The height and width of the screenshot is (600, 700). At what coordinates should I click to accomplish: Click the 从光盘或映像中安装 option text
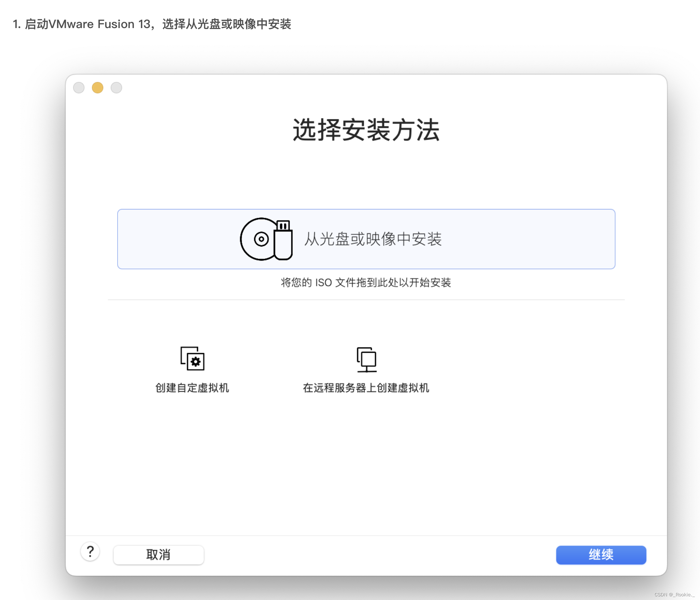coord(373,239)
